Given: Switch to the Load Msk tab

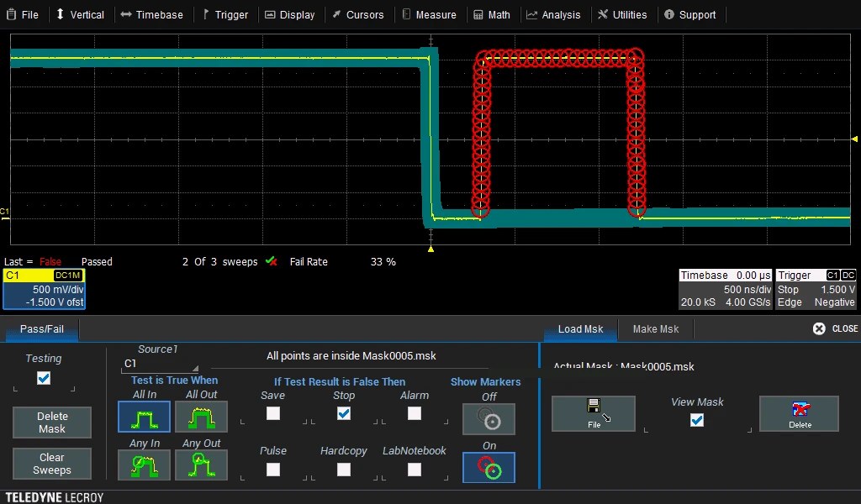Looking at the screenshot, I should point(580,329).
